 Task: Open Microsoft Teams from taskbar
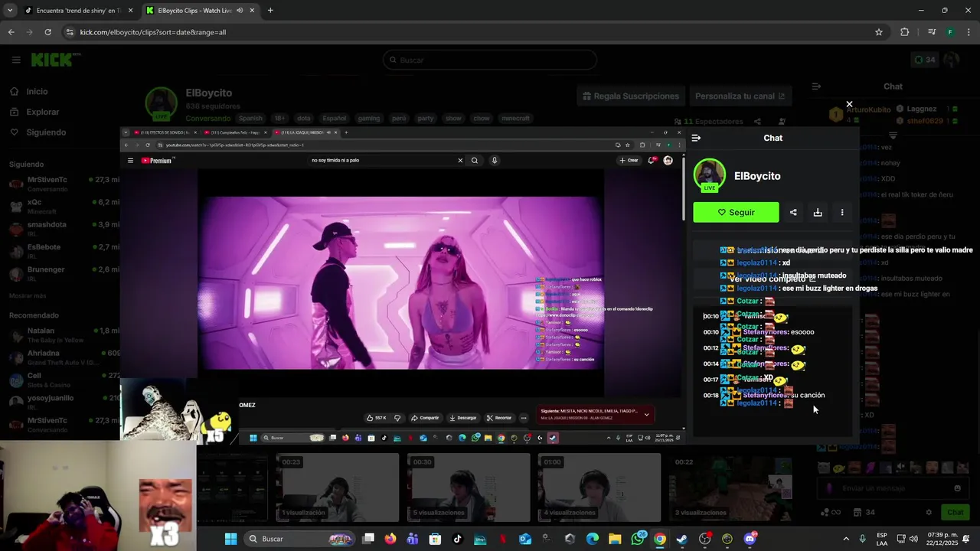click(x=413, y=539)
